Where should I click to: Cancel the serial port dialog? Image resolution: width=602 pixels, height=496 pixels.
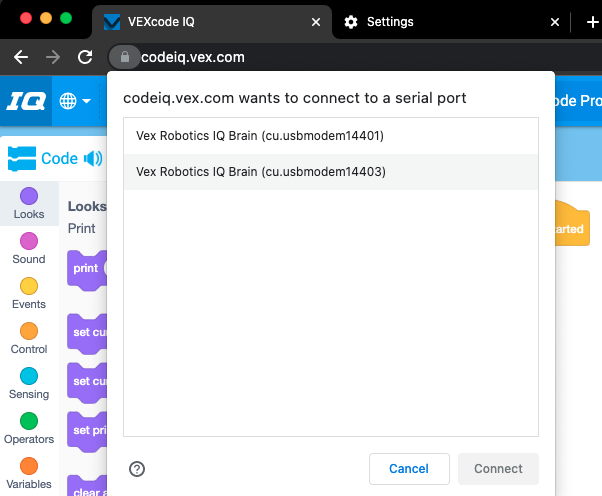408,468
